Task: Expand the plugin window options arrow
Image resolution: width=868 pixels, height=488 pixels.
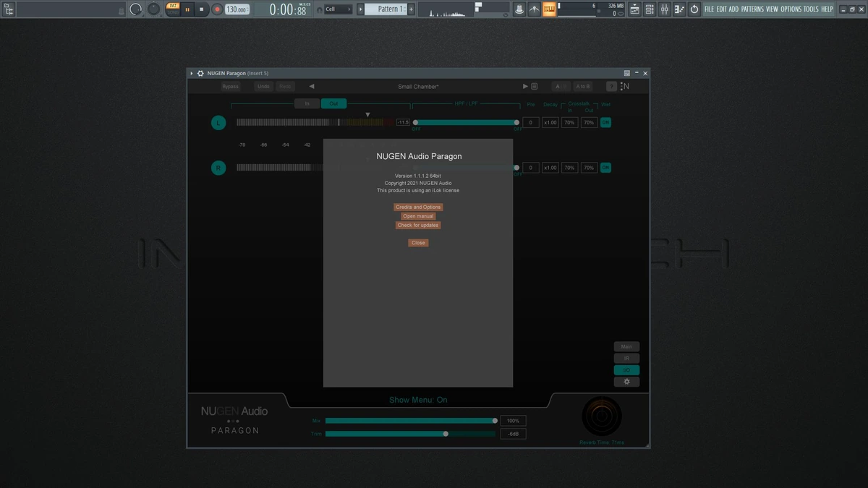Action: [192, 73]
